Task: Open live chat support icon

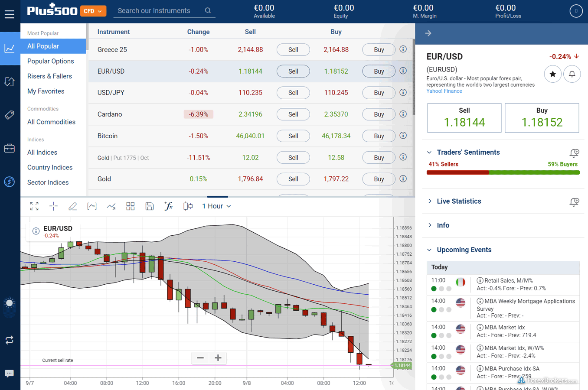Action: click(9, 373)
